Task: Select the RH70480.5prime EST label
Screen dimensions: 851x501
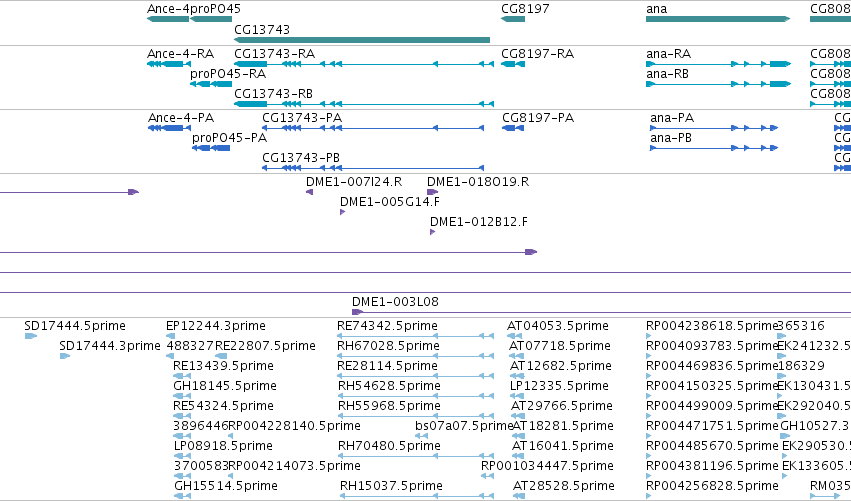Action: pos(389,446)
